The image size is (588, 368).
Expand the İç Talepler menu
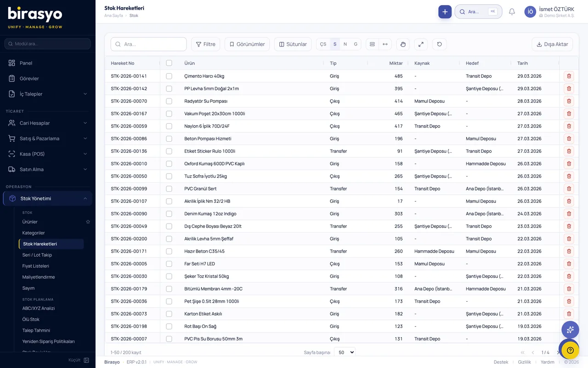[x=48, y=94]
